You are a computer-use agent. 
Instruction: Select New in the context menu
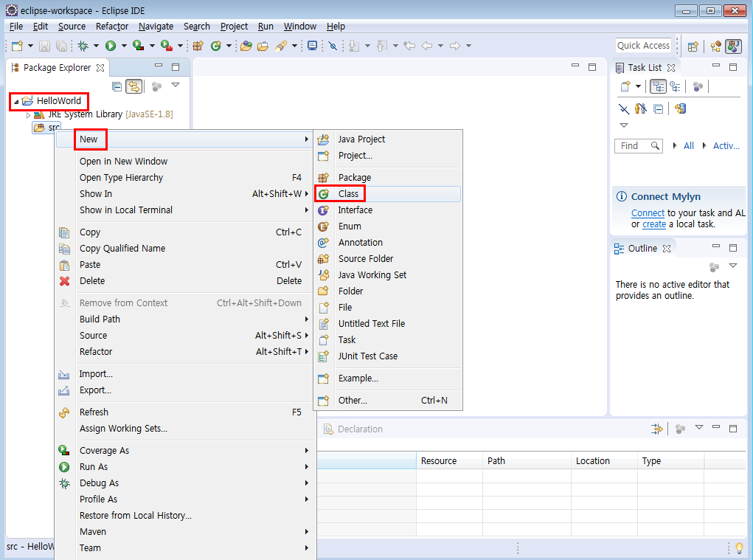click(184, 139)
